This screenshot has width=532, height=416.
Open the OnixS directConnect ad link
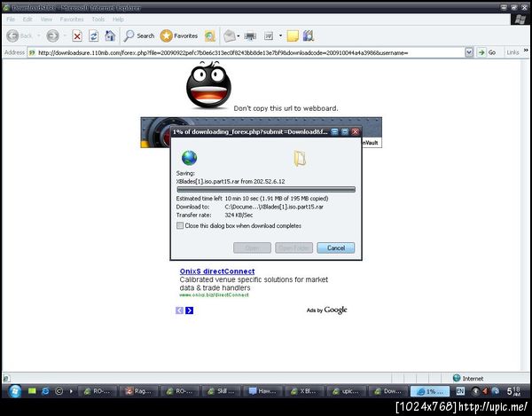pyautogui.click(x=217, y=271)
